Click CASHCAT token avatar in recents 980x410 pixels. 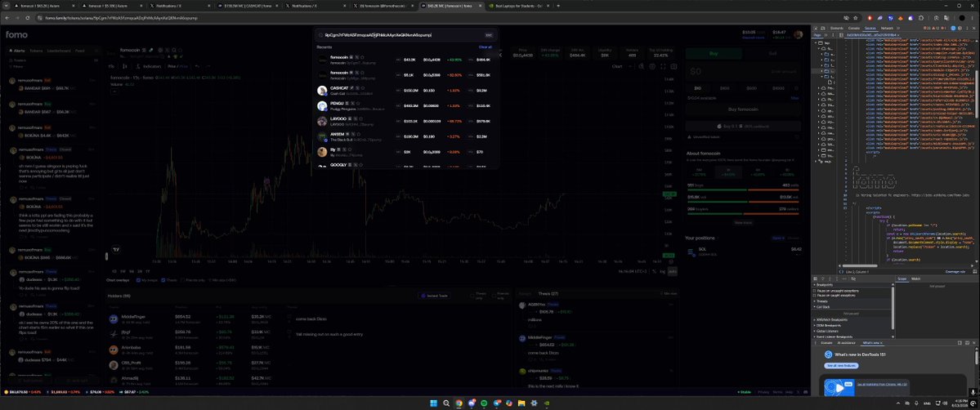(x=322, y=91)
